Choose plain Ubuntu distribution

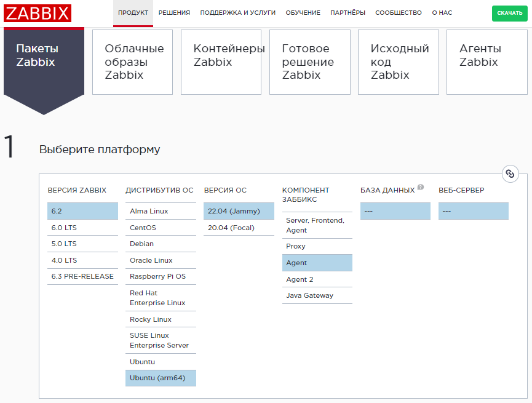pos(161,362)
